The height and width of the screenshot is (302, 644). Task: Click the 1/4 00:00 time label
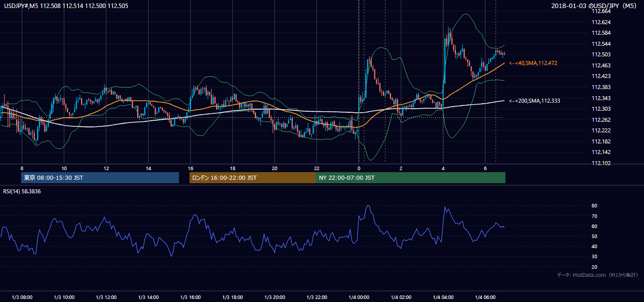click(x=359, y=297)
